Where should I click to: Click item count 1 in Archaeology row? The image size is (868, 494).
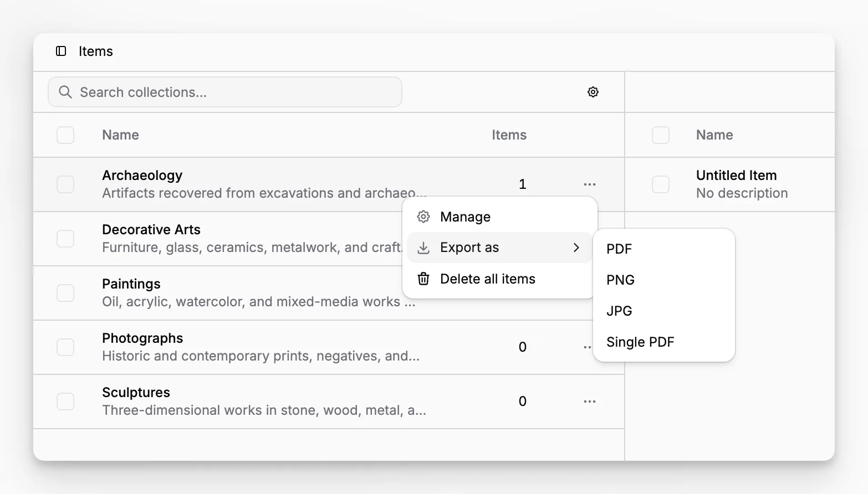[x=522, y=184]
